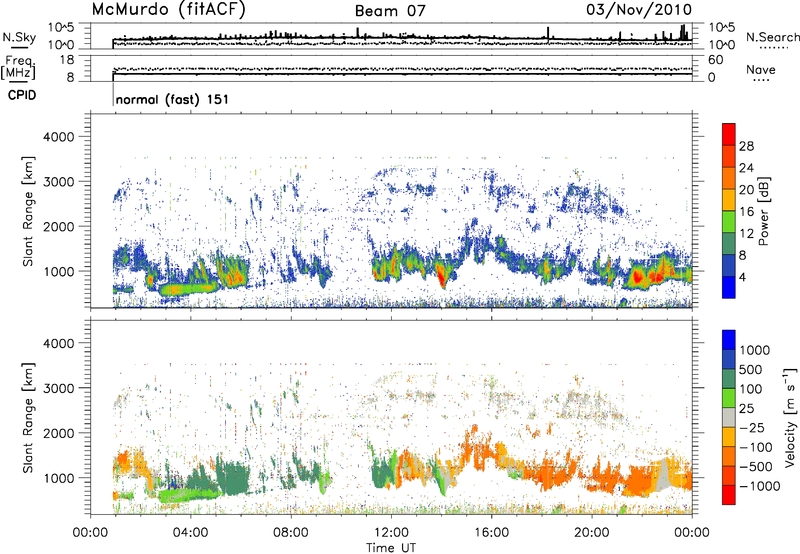Click '2000' on velocity panel range axis
This screenshot has width=800, height=554.
(58, 433)
